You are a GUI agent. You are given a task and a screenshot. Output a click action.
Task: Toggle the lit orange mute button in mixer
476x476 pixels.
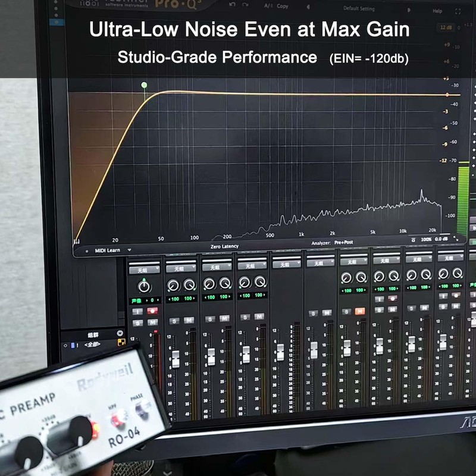click(360, 311)
